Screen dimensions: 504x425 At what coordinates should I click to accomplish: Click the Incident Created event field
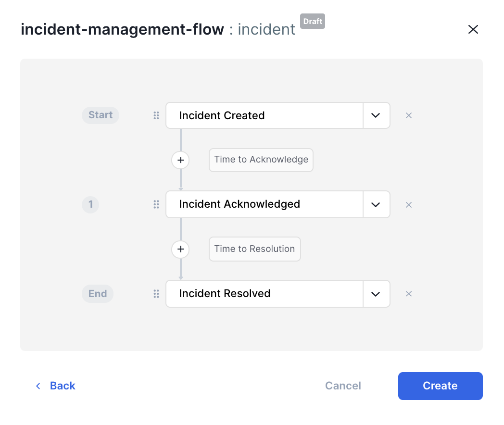coord(264,115)
